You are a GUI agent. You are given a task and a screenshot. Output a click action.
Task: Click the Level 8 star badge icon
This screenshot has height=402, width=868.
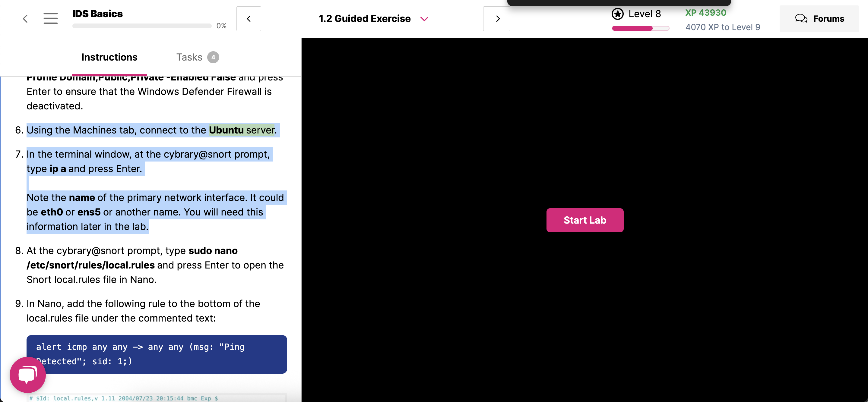click(617, 14)
